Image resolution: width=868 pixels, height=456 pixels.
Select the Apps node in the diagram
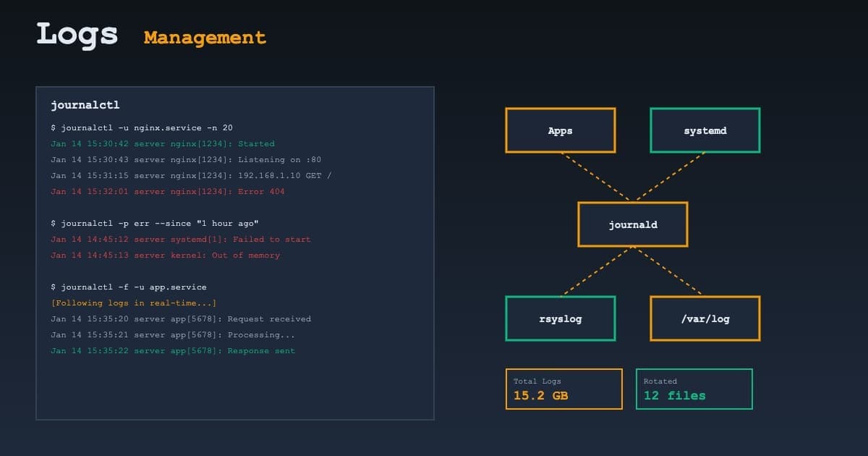tap(560, 130)
